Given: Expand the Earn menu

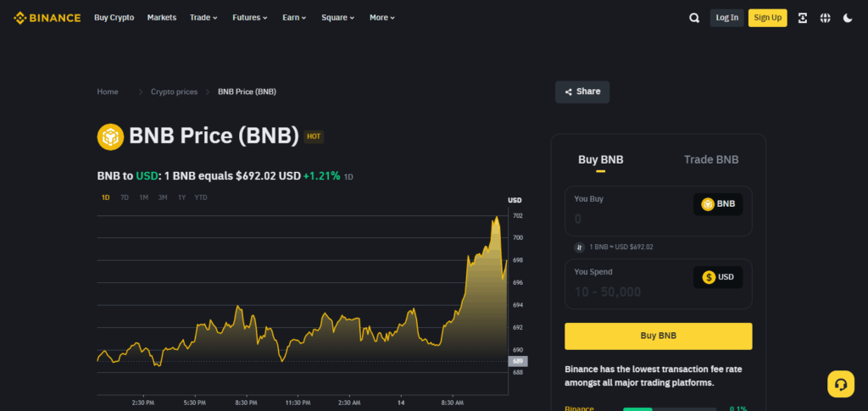Looking at the screenshot, I should pos(294,18).
